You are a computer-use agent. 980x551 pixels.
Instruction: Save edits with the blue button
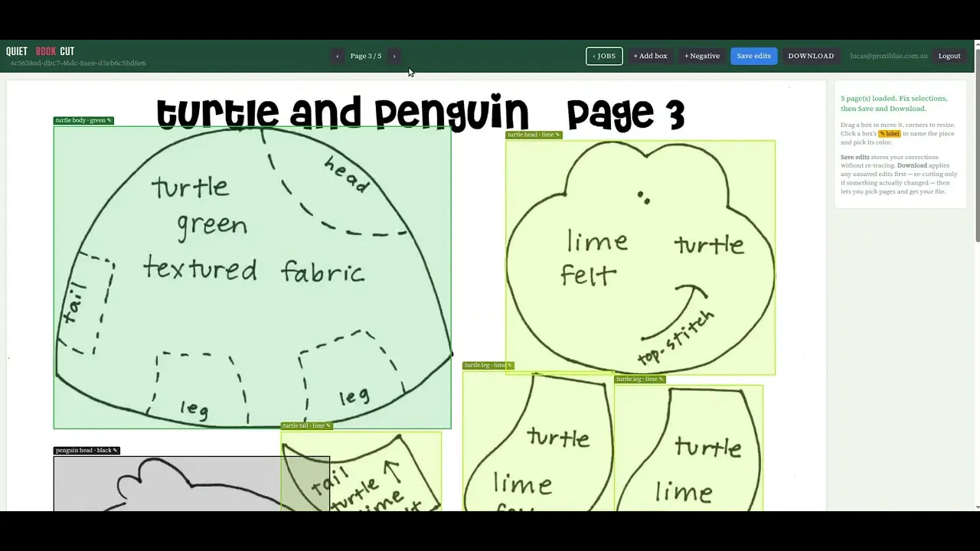coord(754,56)
